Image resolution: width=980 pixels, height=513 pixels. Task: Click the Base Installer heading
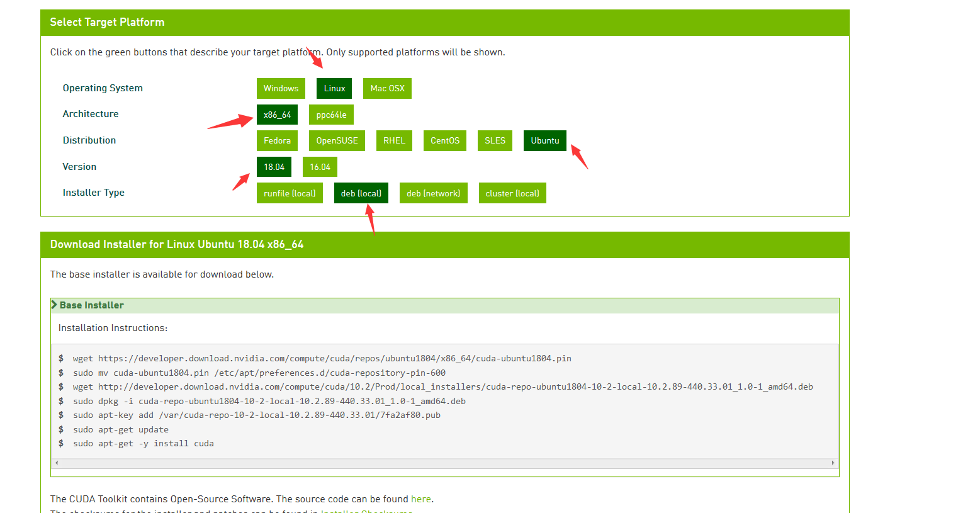(92, 305)
